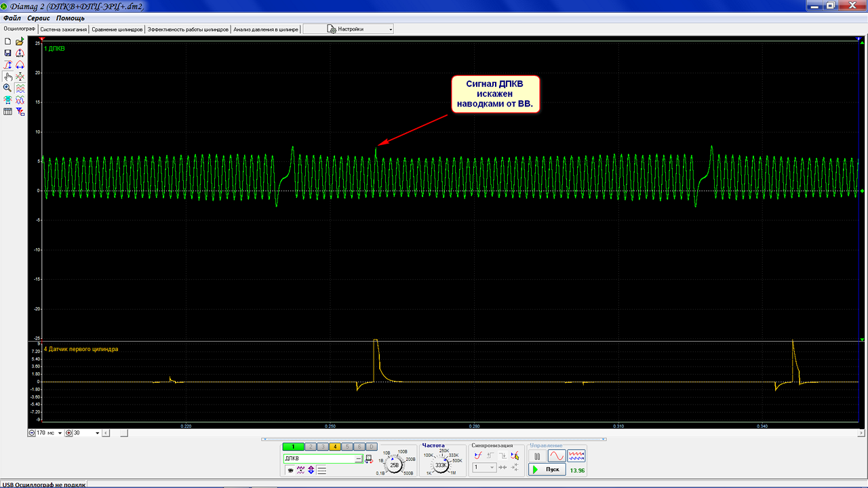Activate the hand pan tool

pos(7,77)
